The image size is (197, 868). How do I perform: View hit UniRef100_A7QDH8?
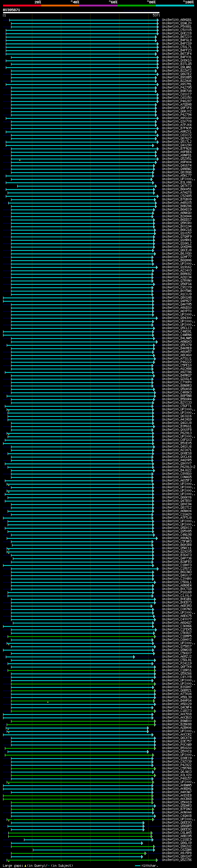(177, 104)
